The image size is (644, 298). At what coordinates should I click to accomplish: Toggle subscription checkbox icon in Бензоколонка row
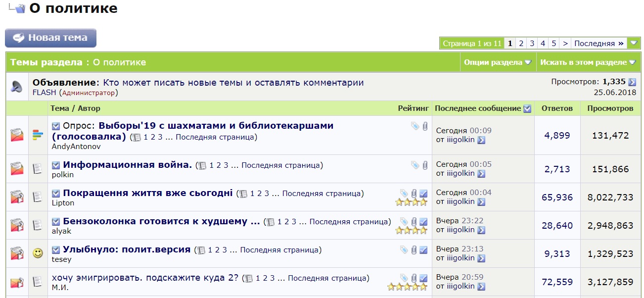423,222
